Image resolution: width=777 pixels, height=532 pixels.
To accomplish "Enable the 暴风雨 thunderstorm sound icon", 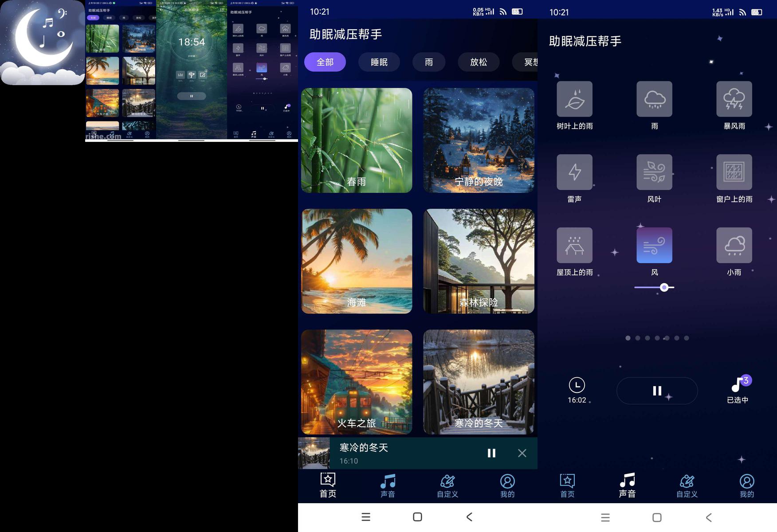I will coord(734,99).
